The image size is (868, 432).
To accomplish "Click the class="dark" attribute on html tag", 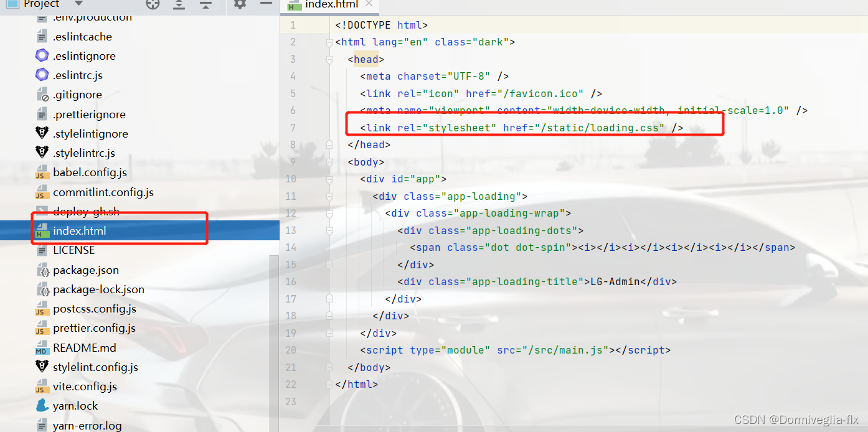I will point(472,42).
